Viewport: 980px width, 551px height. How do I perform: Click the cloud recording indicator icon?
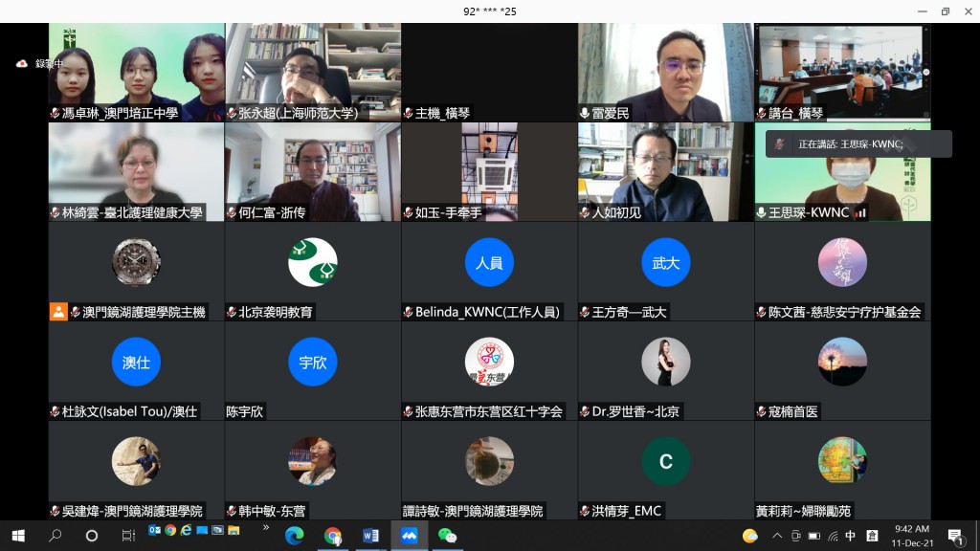coord(22,63)
